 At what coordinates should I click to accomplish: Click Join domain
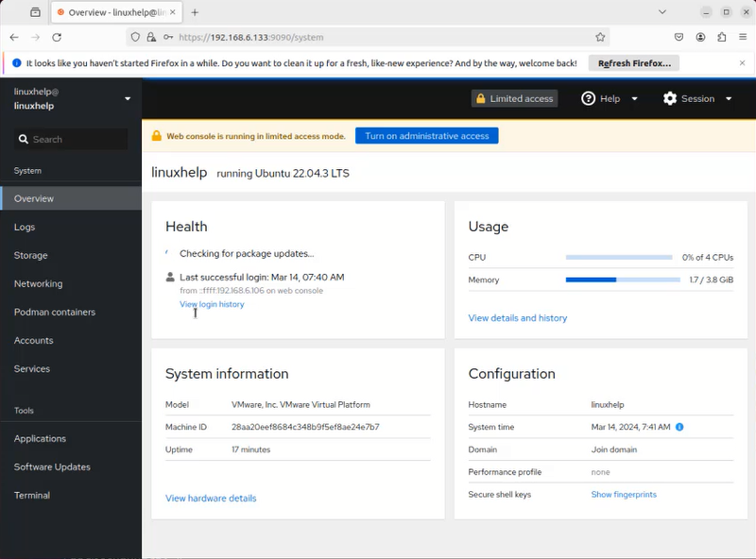point(613,449)
